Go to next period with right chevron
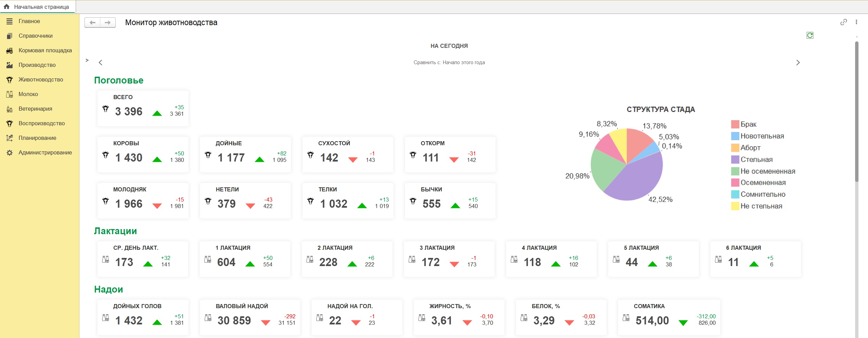868x338 pixels. tap(798, 62)
